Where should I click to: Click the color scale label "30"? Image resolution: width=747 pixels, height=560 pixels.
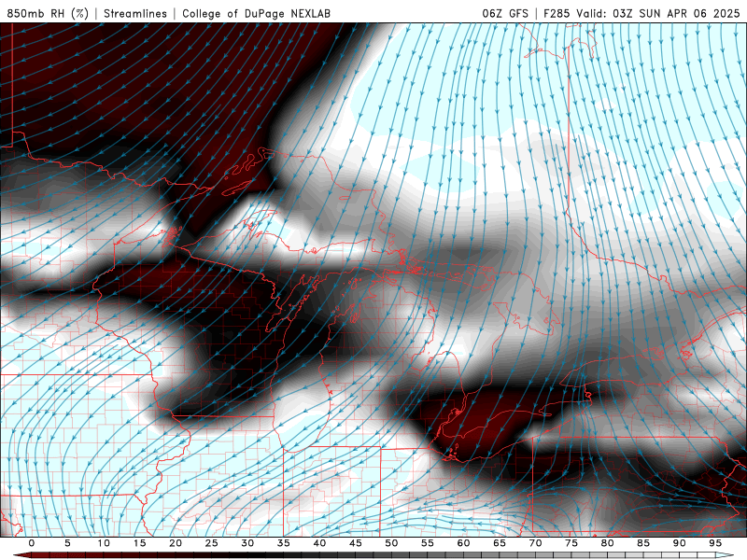(x=247, y=543)
